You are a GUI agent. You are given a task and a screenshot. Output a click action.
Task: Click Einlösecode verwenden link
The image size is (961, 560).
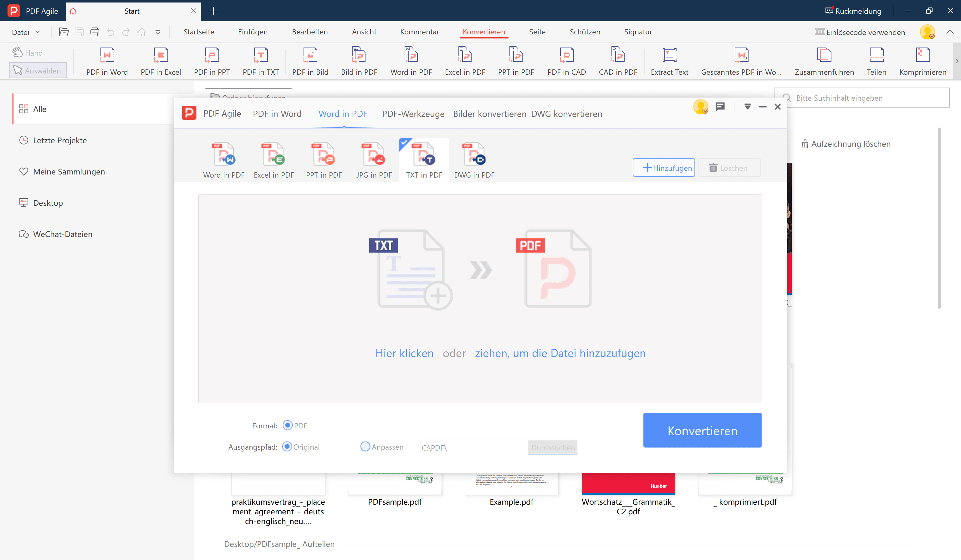click(x=860, y=32)
